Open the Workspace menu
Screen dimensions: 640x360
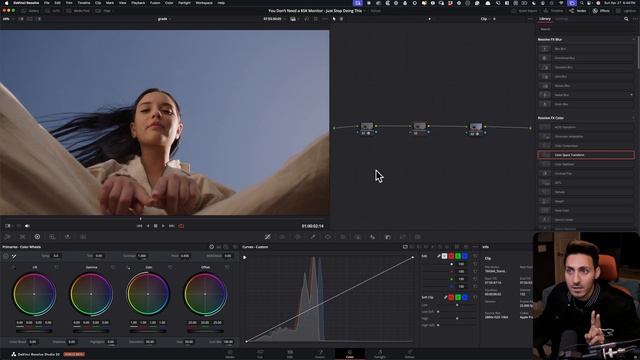(204, 3)
